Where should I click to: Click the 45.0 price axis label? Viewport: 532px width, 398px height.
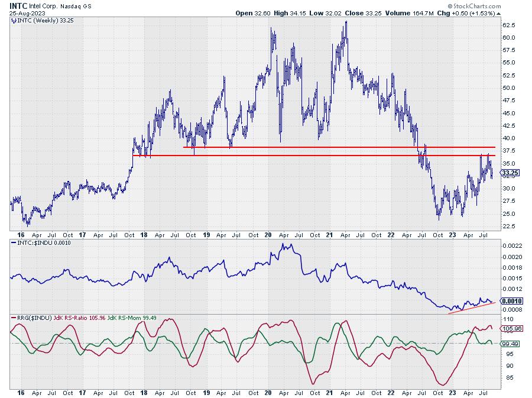click(x=508, y=114)
